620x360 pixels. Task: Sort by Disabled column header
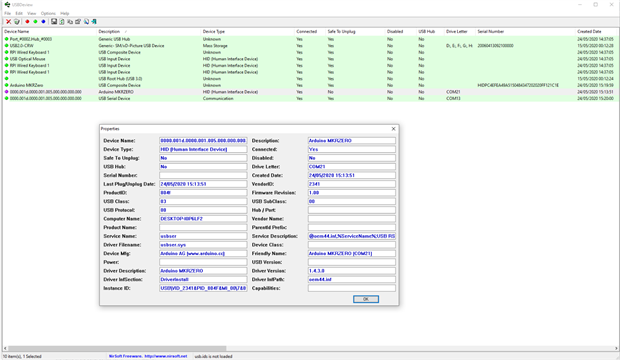point(401,31)
